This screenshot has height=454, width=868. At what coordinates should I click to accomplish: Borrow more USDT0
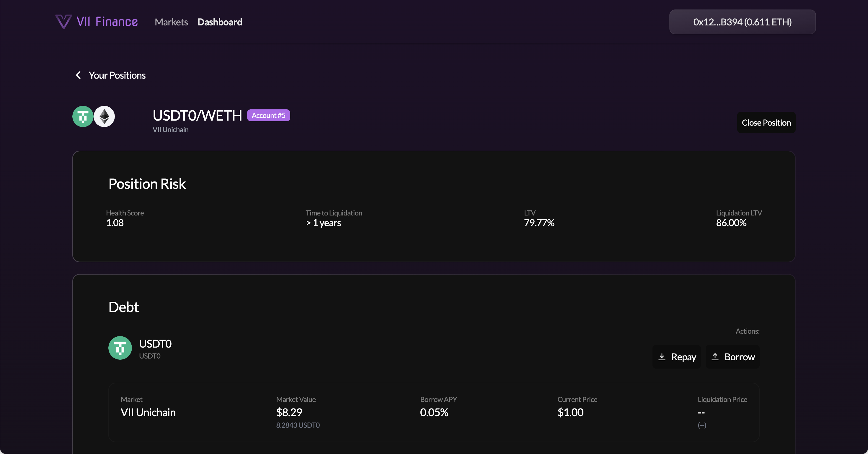point(733,356)
